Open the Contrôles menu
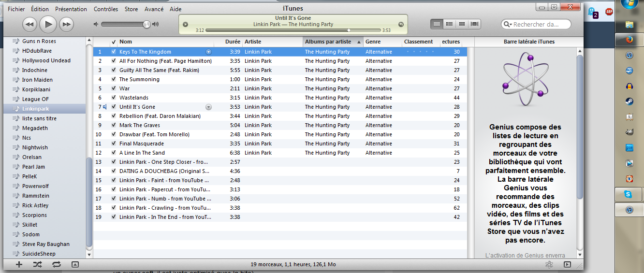 [106, 9]
